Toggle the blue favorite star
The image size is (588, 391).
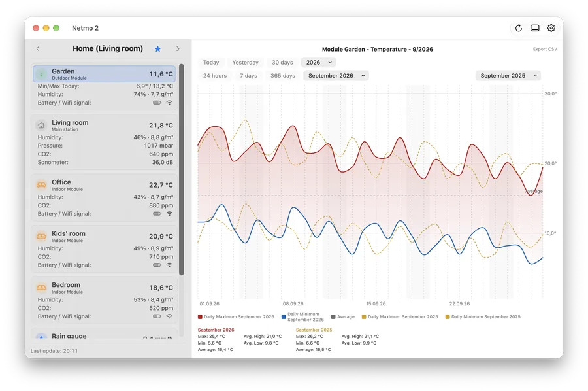[x=158, y=49]
